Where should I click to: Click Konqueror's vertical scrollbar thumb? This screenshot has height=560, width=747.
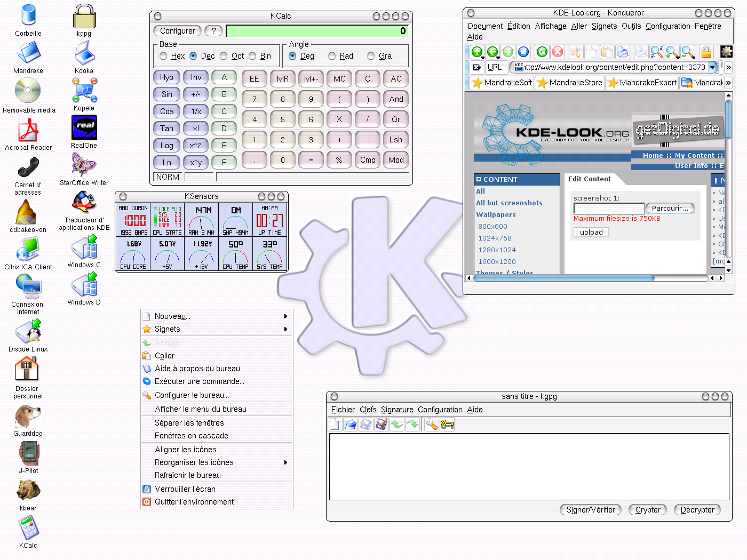(x=728, y=119)
